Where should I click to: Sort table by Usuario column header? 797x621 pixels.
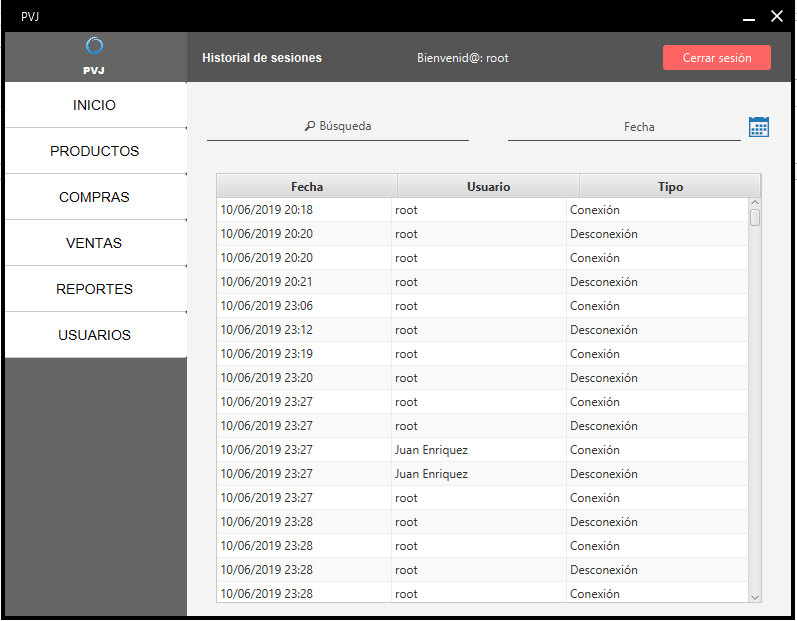click(488, 187)
